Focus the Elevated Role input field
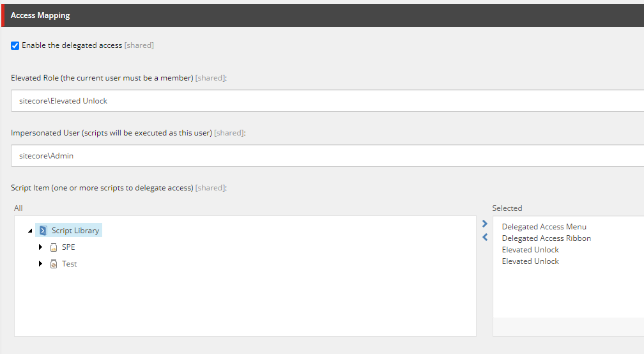The width and height of the screenshot is (644, 354). click(x=319, y=101)
